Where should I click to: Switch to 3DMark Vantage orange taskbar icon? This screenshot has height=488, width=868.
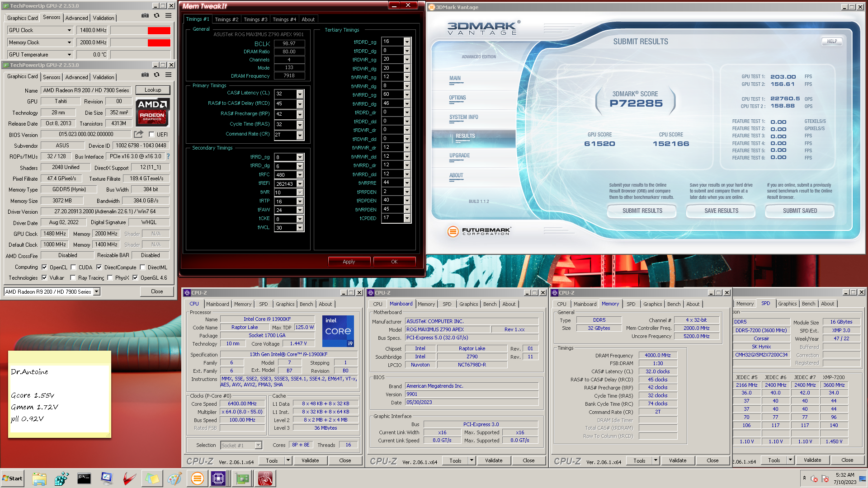coord(197,479)
